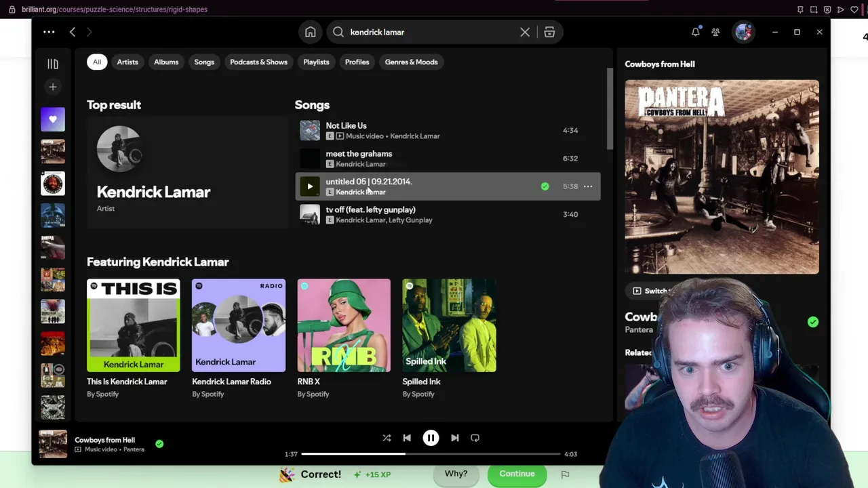Screen dimensions: 868x488
Task: Click Continue in Brilliant window
Action: tap(517, 474)
